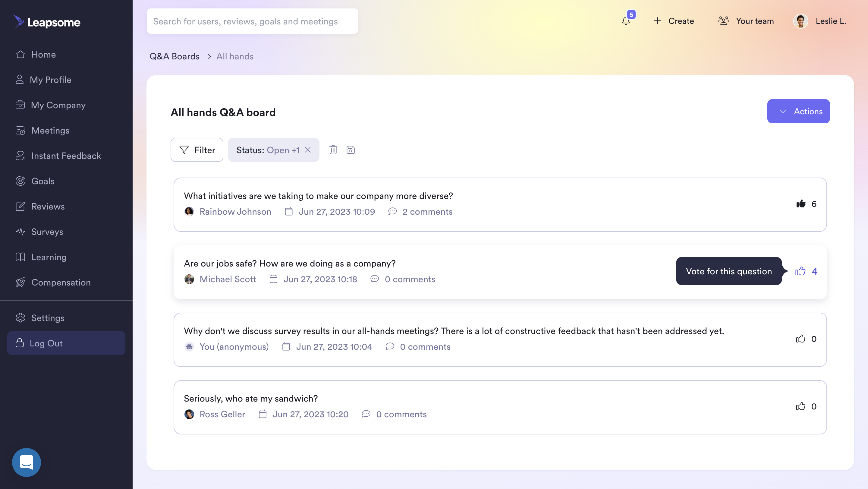
Task: Click the All hands breadcrumb
Action: coord(235,56)
